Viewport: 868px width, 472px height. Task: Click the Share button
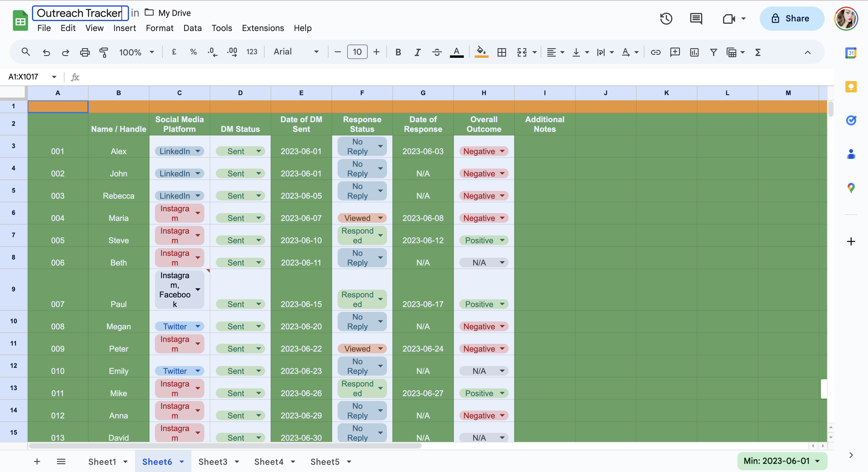791,19
